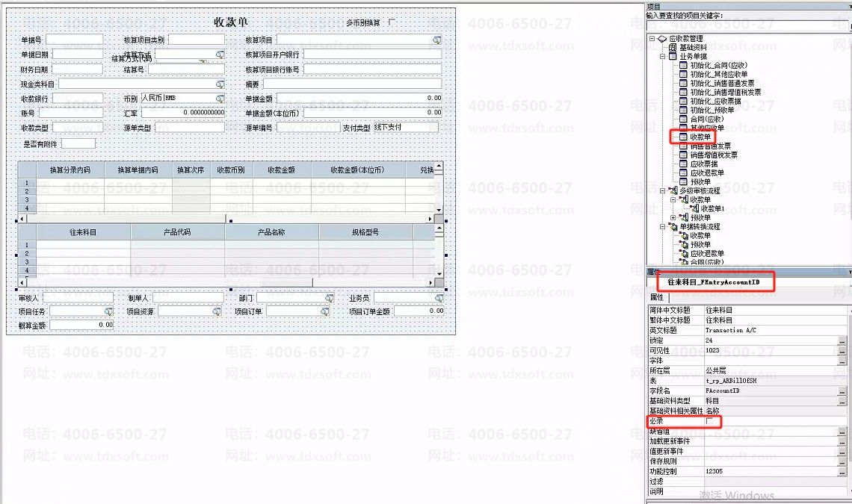This screenshot has width=852, height=504.
Task: Click lookup icon beside 部门 field
Action: (329, 298)
